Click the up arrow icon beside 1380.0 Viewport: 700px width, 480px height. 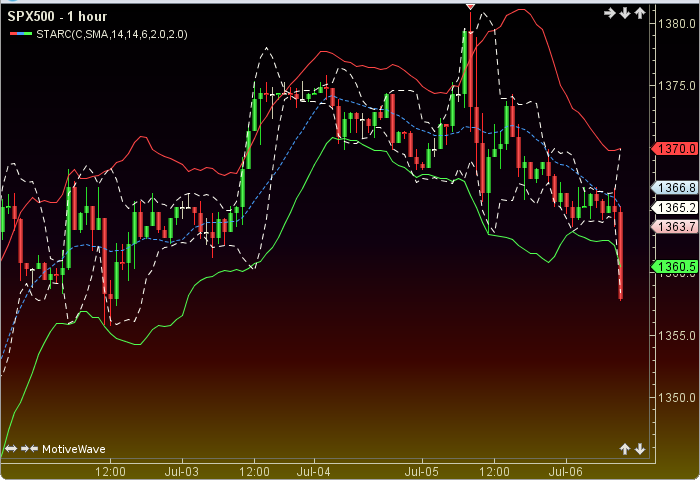pyautogui.click(x=640, y=13)
